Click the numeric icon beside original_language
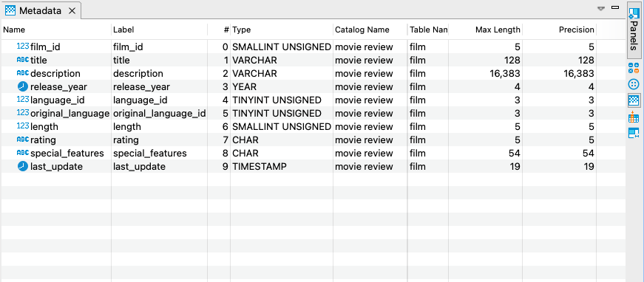644x282 pixels. pyautogui.click(x=23, y=113)
